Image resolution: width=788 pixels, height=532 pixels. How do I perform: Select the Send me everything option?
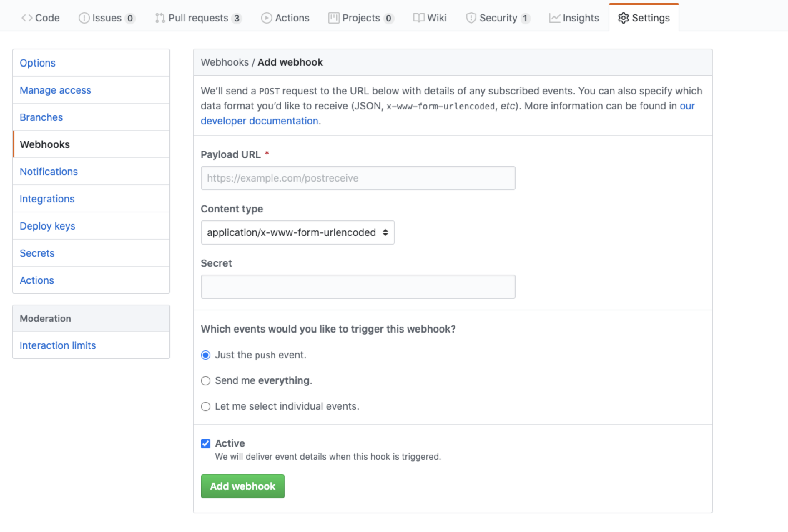206,381
